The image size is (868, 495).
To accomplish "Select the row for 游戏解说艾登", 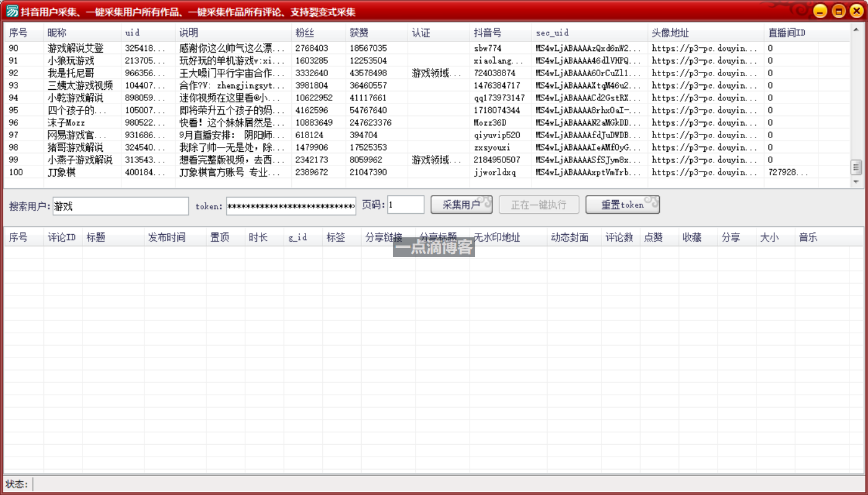I will point(427,48).
